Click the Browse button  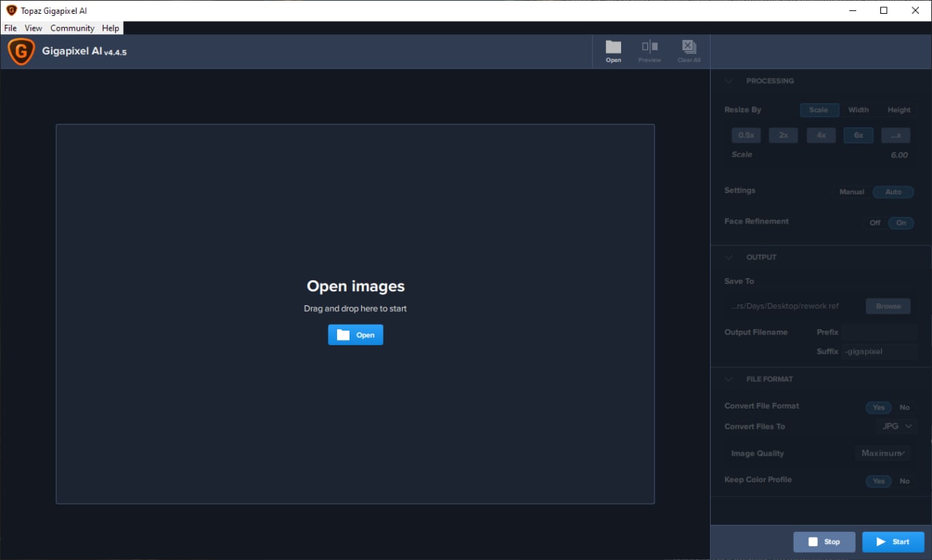pos(888,306)
